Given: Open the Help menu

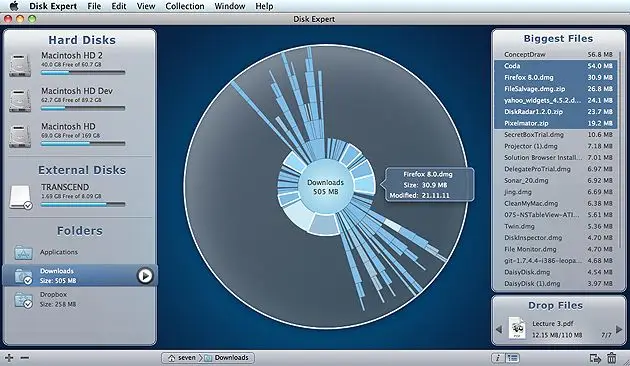Looking at the screenshot, I should coord(264,6).
